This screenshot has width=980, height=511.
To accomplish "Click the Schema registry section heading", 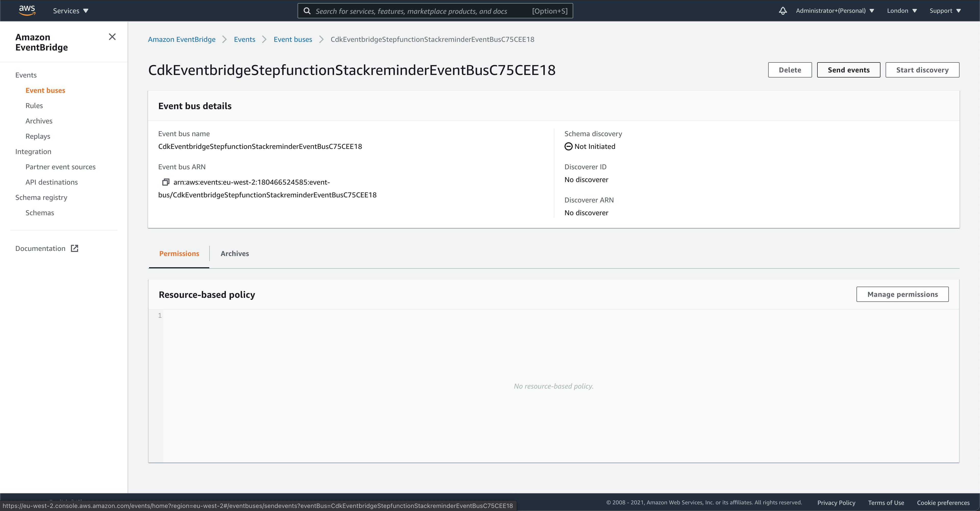I will pos(41,197).
